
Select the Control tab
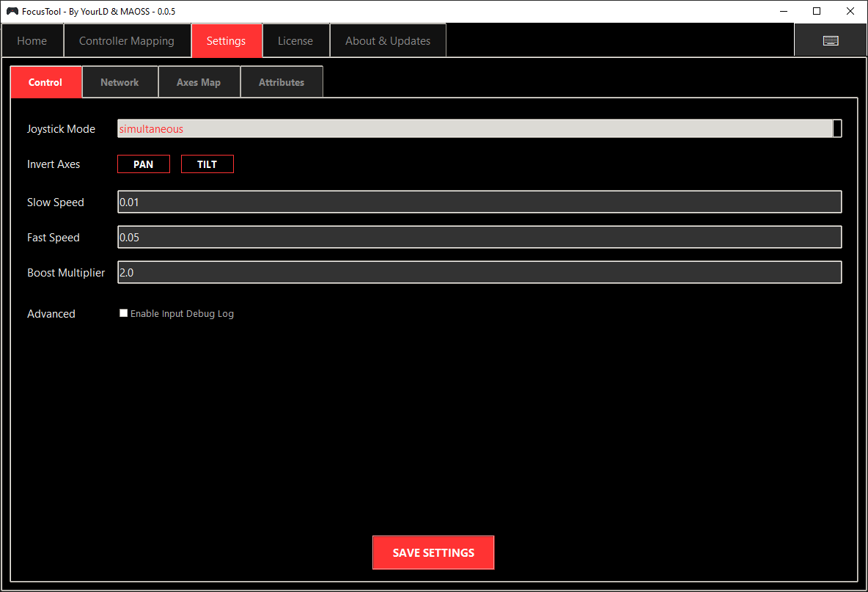coord(45,81)
